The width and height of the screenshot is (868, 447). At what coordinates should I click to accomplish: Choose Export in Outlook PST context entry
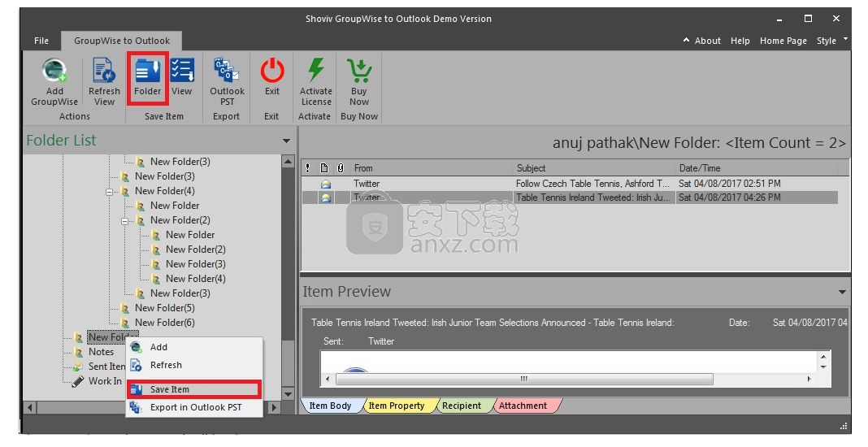click(x=194, y=408)
